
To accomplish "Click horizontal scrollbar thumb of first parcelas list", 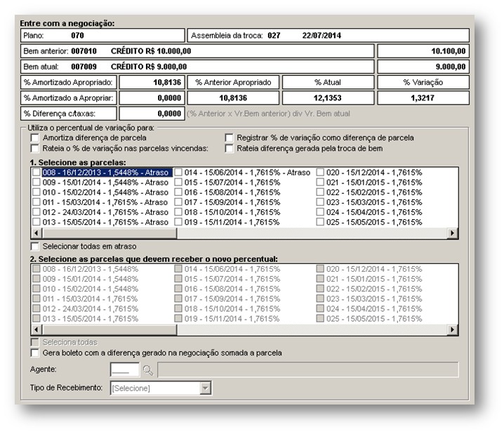I will point(110,233).
